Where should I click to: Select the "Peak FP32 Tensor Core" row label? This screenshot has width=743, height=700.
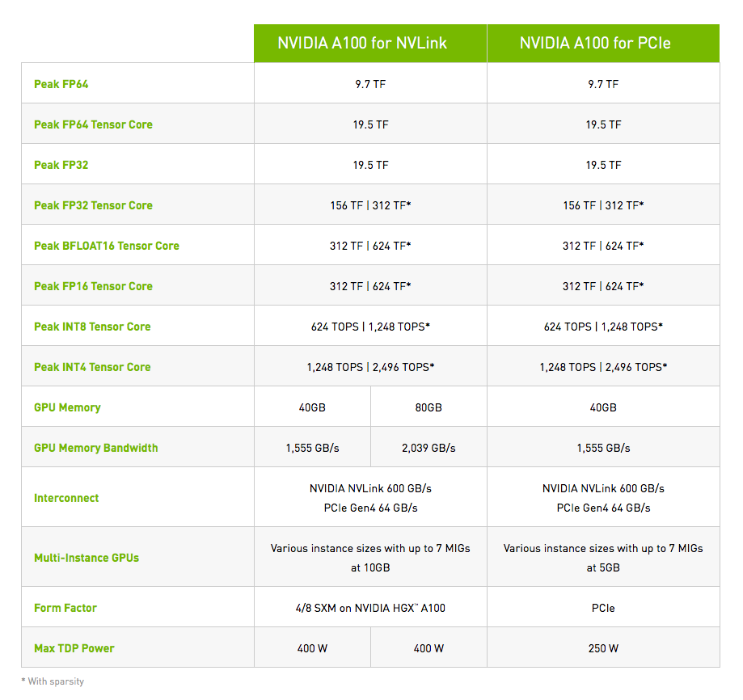click(x=93, y=205)
